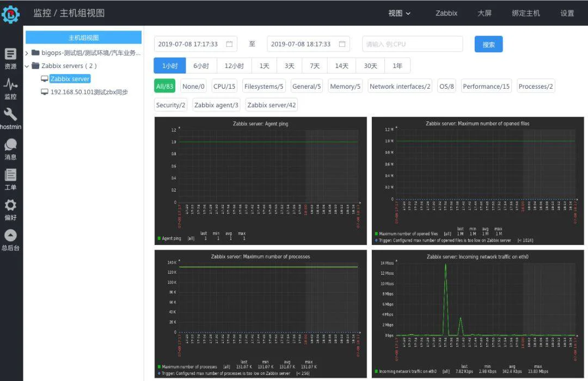Open the Zabbix top menu
The height and width of the screenshot is (381, 588).
(446, 13)
